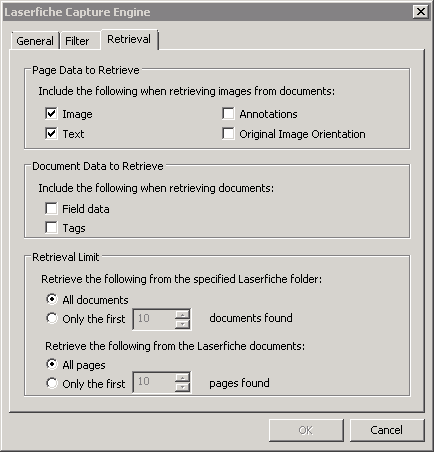Click the documents count number field

click(x=154, y=319)
